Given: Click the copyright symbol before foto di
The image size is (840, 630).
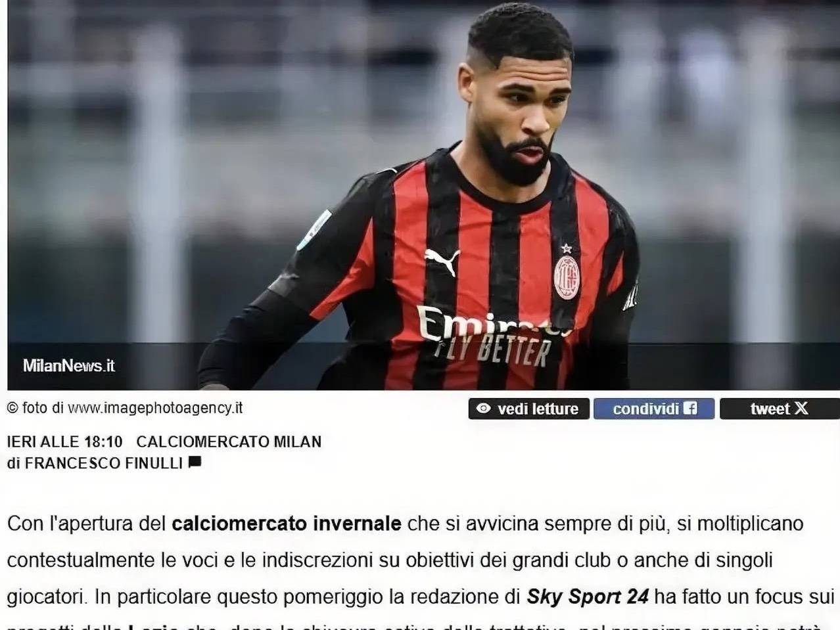Looking at the screenshot, I should click(x=12, y=408).
